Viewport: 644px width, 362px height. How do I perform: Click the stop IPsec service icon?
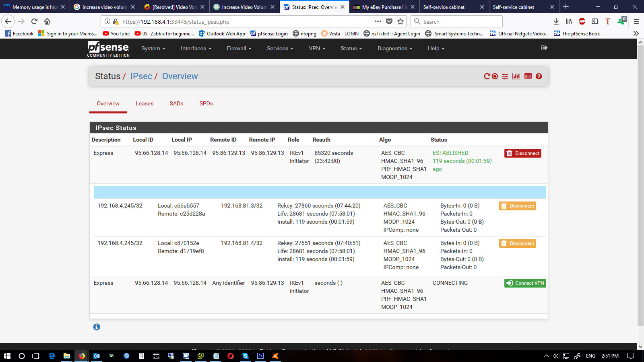495,76
